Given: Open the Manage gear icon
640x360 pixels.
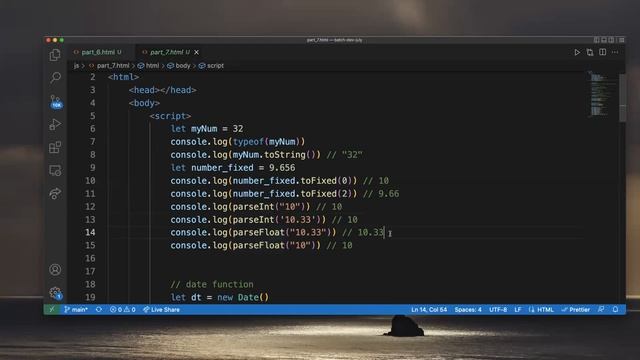Looking at the screenshot, I should [x=56, y=293].
